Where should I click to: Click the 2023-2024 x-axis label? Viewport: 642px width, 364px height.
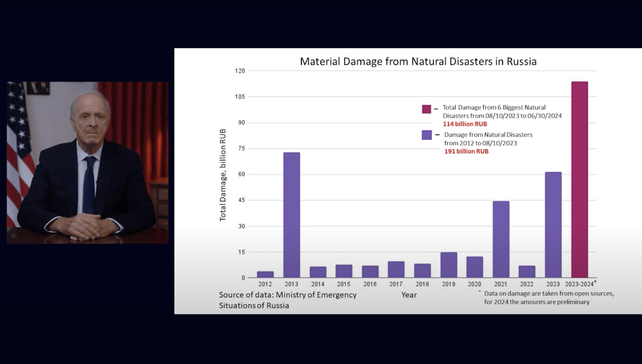click(x=579, y=284)
